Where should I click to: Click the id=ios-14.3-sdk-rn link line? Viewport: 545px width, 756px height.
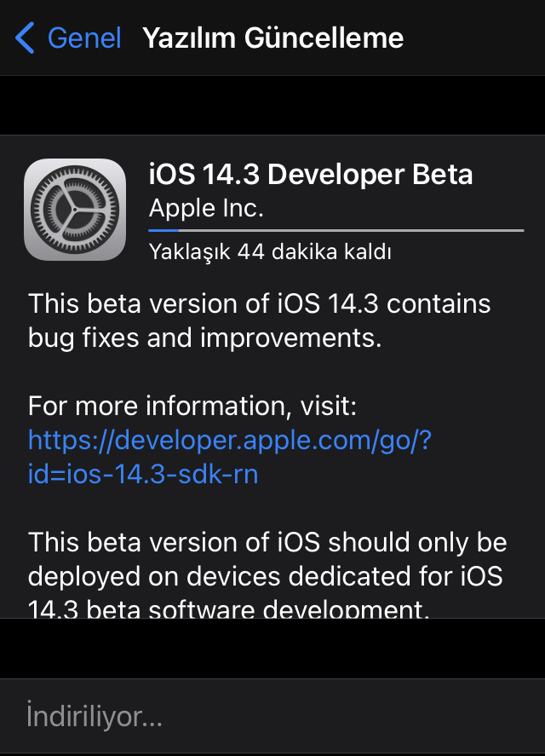[x=143, y=474]
